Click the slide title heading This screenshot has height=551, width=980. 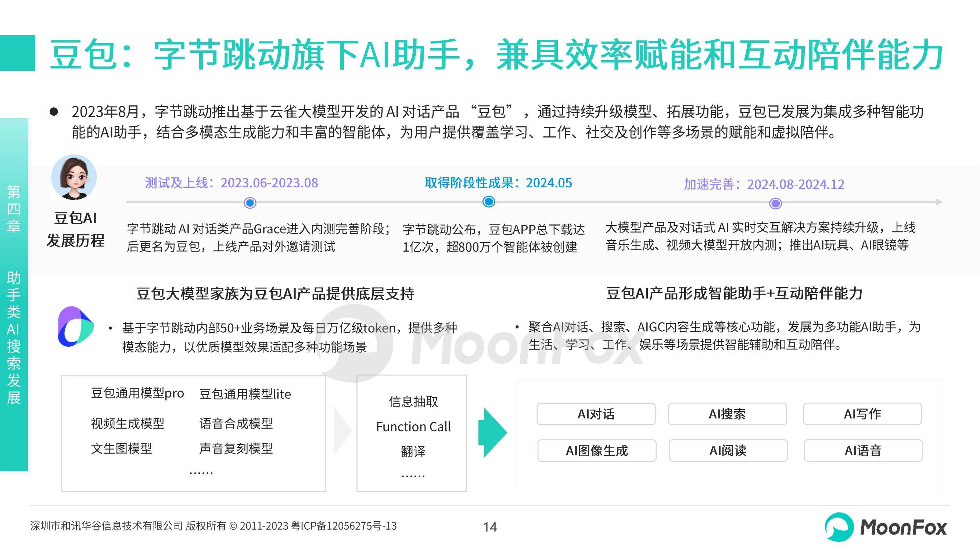(x=496, y=54)
